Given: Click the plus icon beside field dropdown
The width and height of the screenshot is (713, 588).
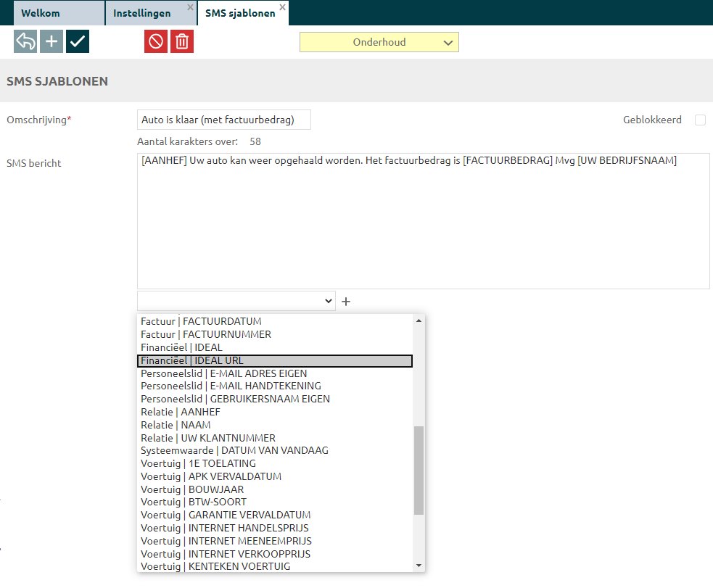Looking at the screenshot, I should [x=346, y=301].
